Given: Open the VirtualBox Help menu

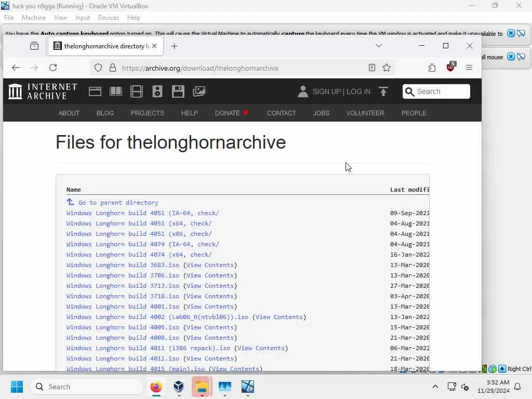Looking at the screenshot, I should (x=134, y=18).
